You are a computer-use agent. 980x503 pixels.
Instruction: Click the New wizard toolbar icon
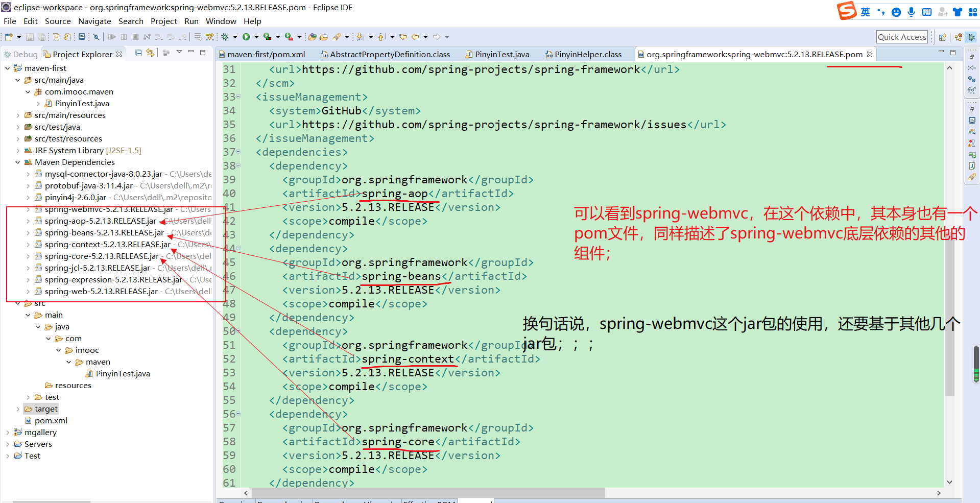9,37
